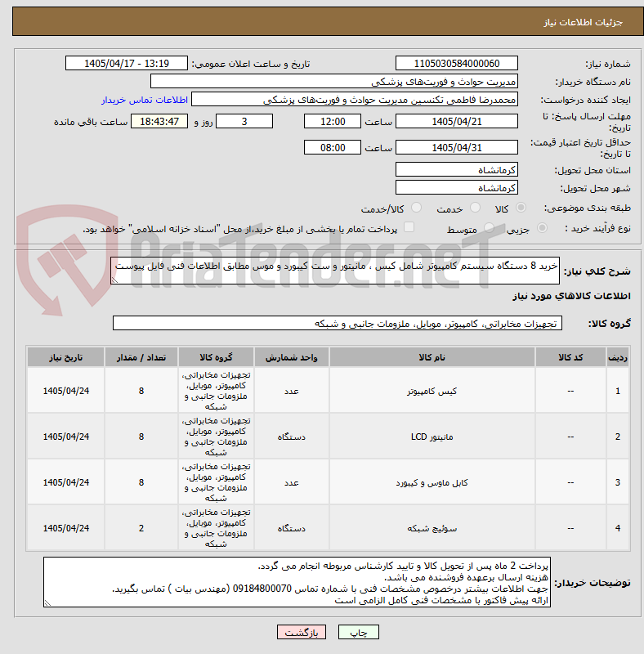644x654 pixels.
Task: Click the delivery city field کرمانشاه
Action: pyautogui.click(x=456, y=188)
